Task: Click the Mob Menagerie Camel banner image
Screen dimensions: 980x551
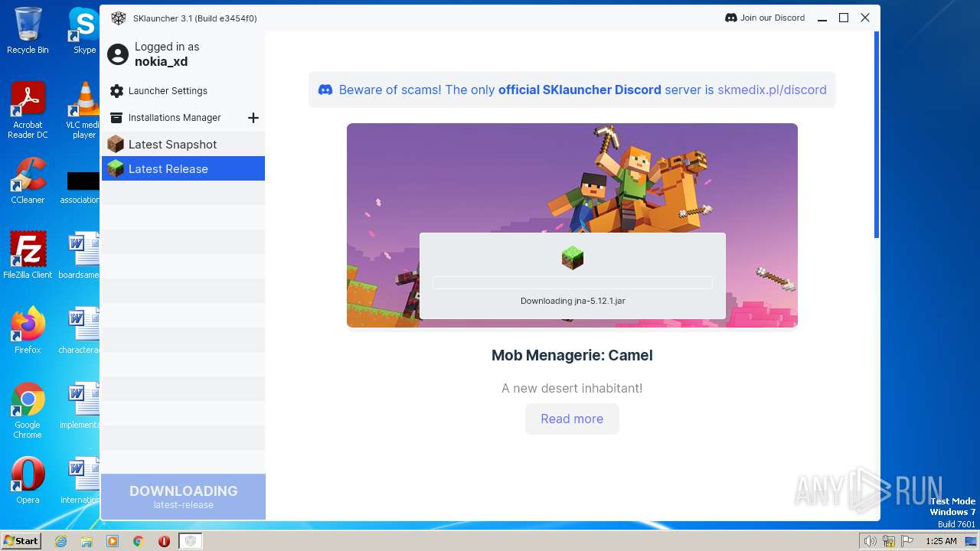Action: click(x=572, y=225)
